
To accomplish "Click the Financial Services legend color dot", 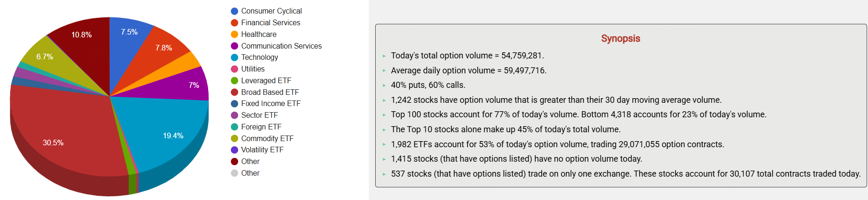I will pyautogui.click(x=235, y=22).
